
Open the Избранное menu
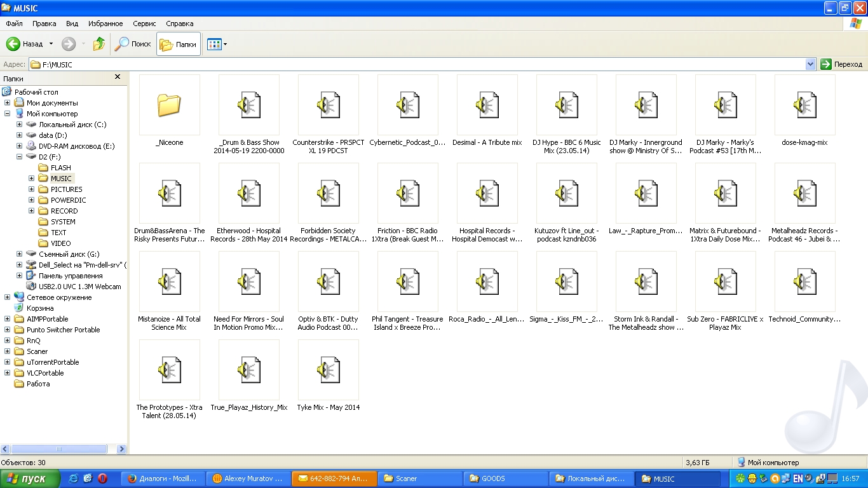click(105, 24)
